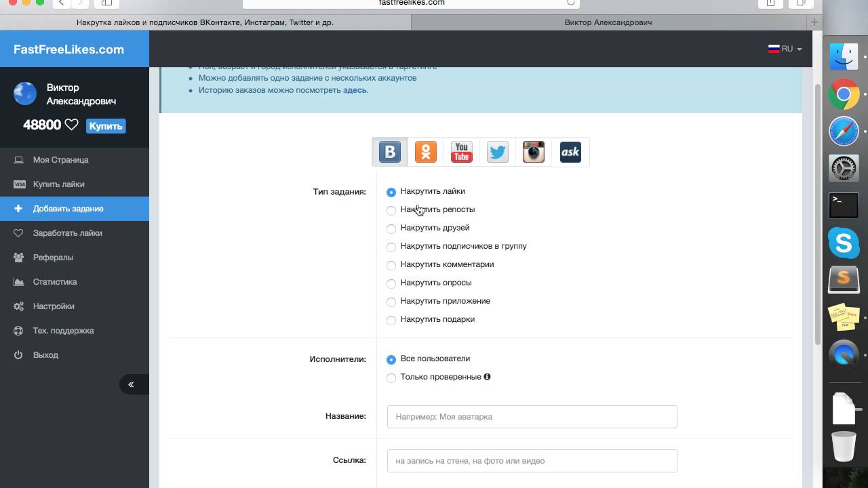Click Safari address bar

(x=411, y=3)
